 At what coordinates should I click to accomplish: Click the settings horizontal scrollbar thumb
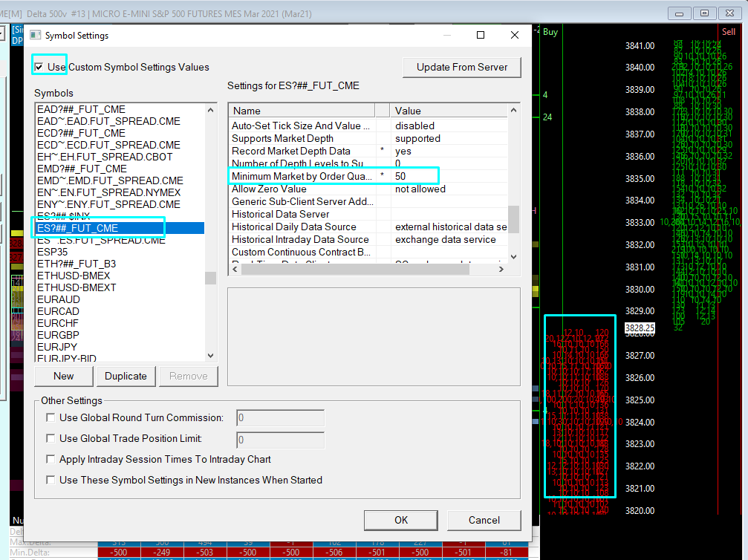[355, 270]
